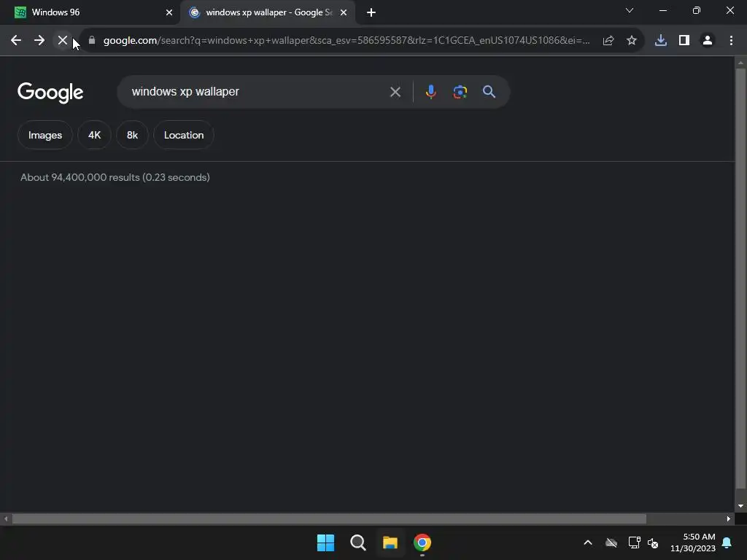Go back to the previous page

pyautogui.click(x=16, y=41)
